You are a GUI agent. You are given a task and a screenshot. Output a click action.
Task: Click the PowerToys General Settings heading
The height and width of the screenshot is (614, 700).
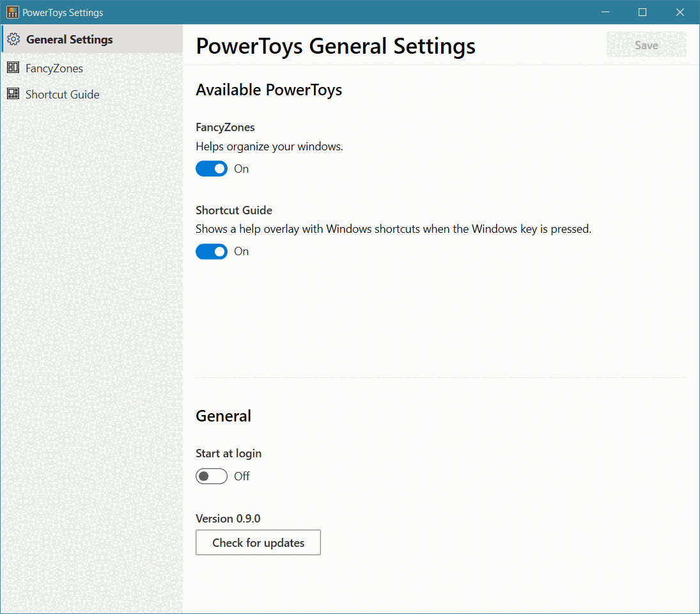pyautogui.click(x=335, y=45)
